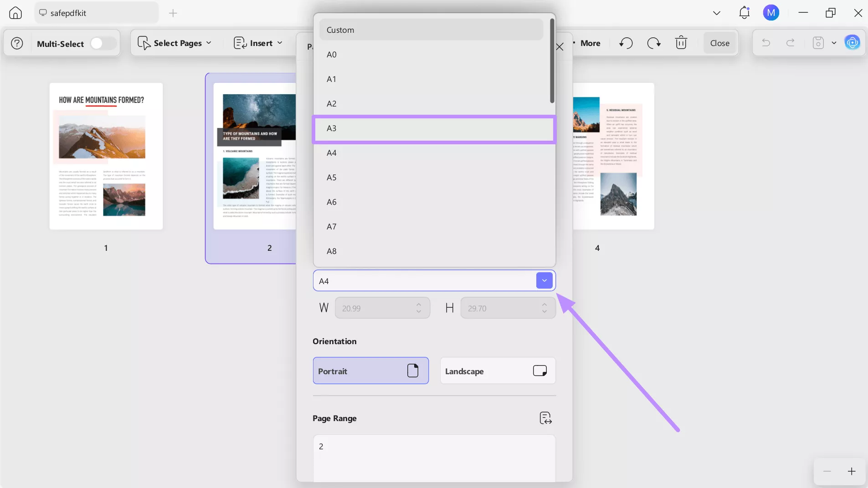Click the Close button in toolbar
Screen dimensions: 868x488
point(720,43)
